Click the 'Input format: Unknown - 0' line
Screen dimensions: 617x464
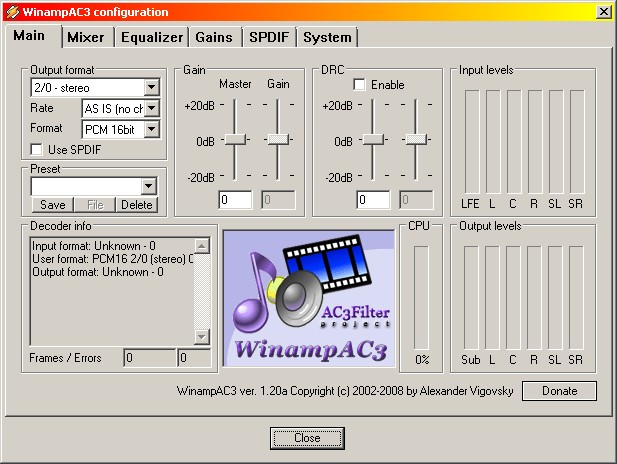[94, 246]
